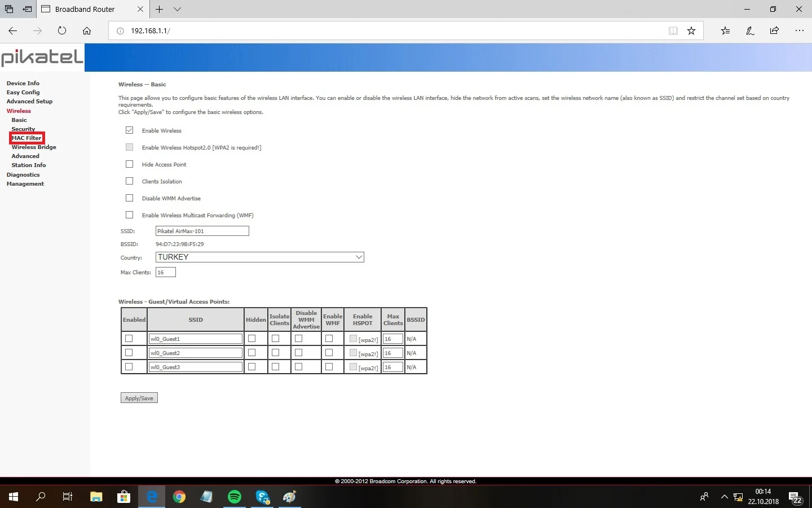
Task: Enable the wl0_Guest3 access point
Action: click(129, 367)
